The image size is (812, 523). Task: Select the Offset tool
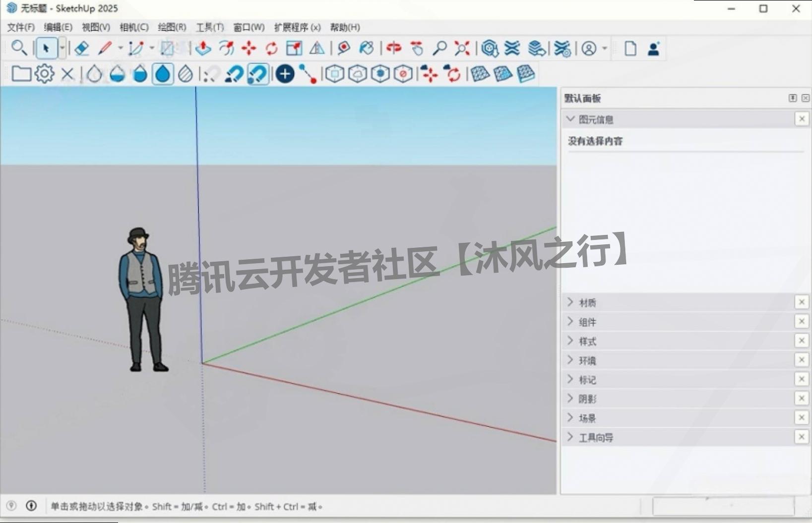226,49
